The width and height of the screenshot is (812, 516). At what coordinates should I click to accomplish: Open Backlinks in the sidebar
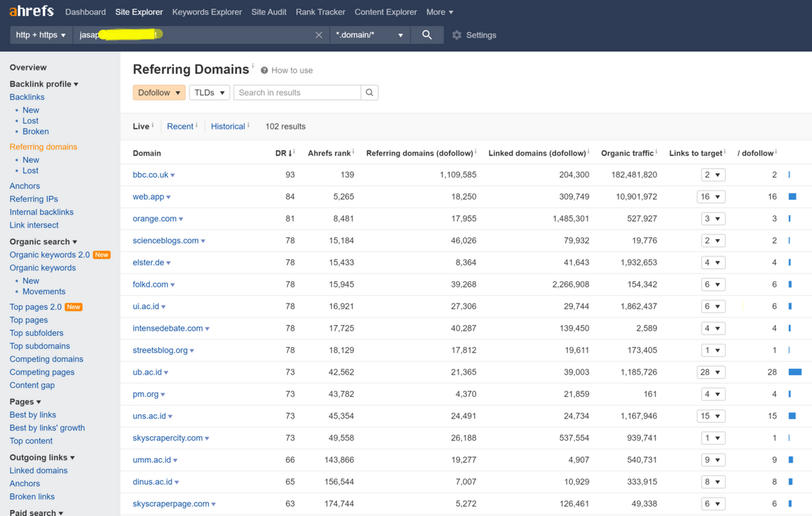click(x=27, y=97)
